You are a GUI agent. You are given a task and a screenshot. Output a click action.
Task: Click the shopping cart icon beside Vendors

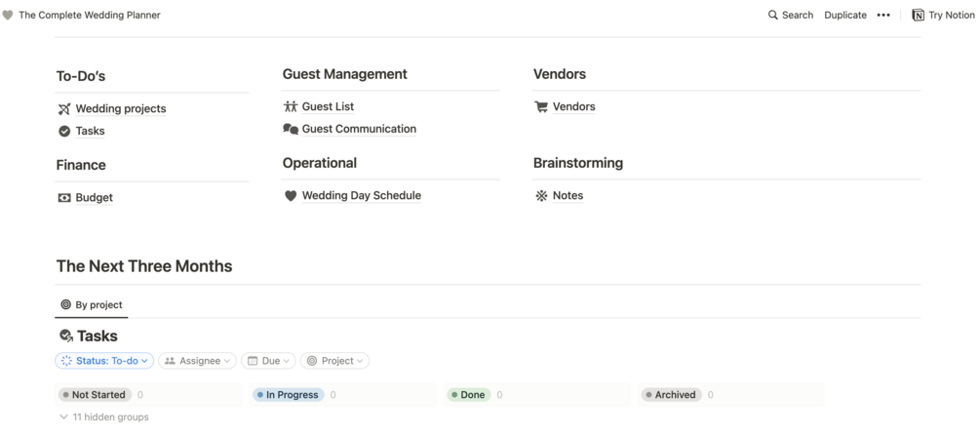541,107
